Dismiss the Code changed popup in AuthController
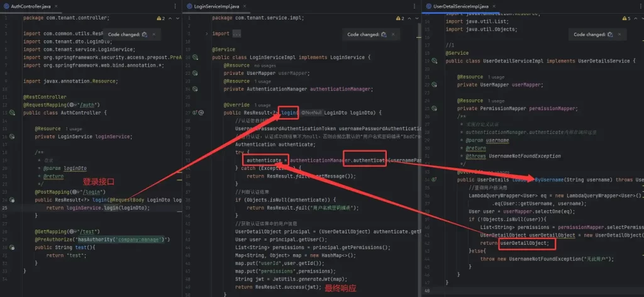 click(155, 35)
